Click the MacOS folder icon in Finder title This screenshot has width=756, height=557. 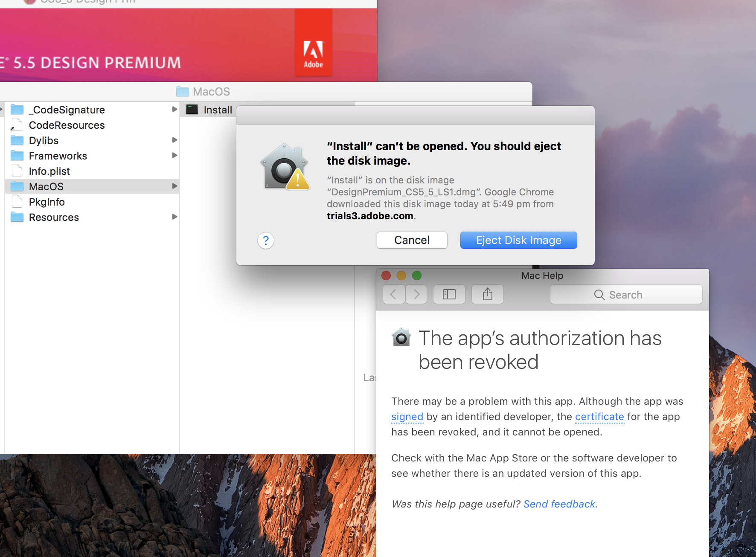pyautogui.click(x=183, y=91)
